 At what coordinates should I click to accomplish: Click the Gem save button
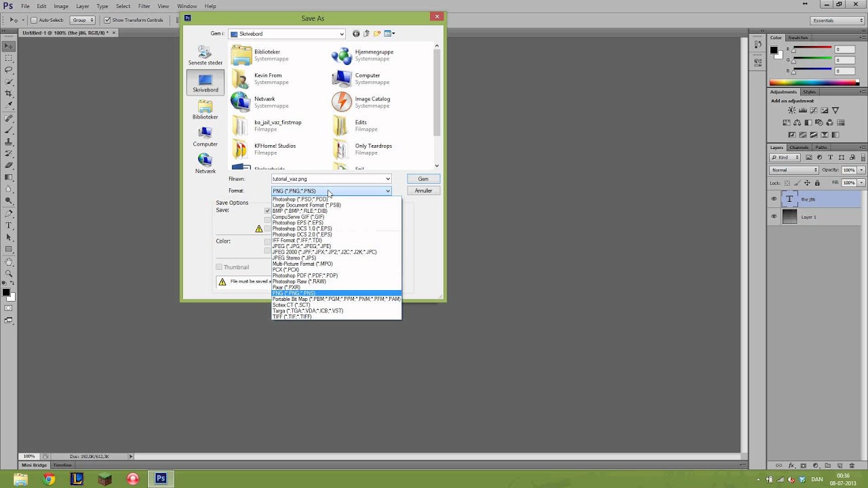[423, 179]
